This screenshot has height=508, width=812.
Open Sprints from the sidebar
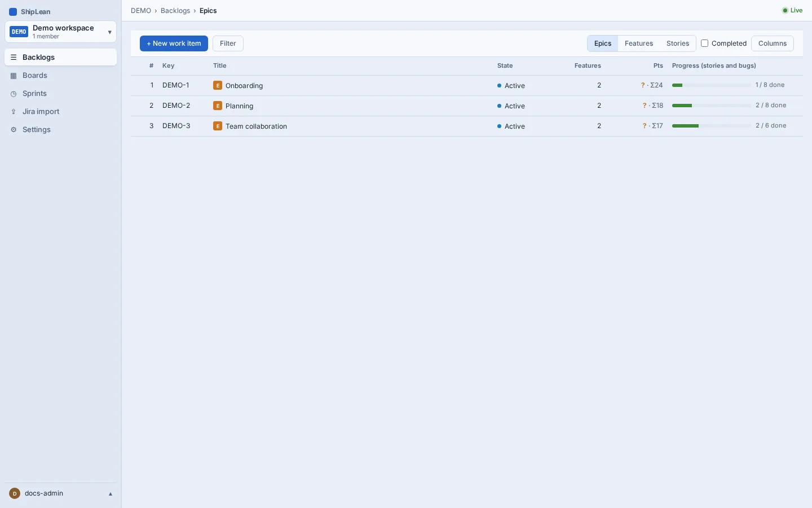point(61,94)
